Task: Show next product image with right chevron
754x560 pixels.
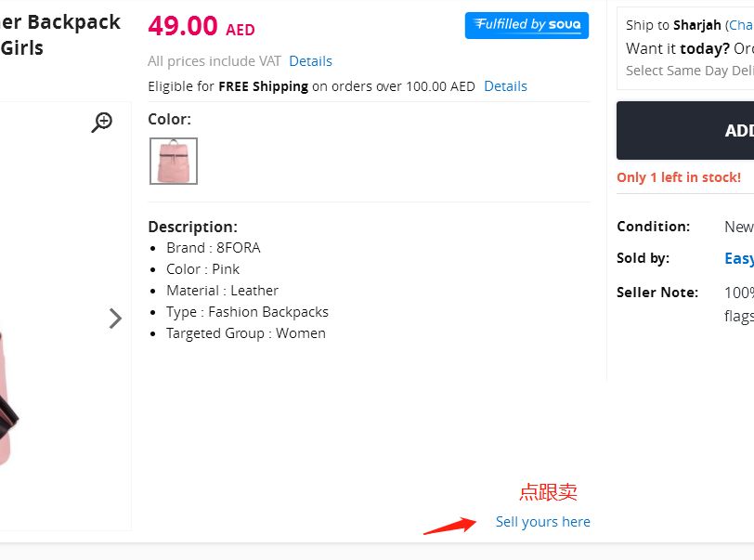Action: (x=115, y=319)
